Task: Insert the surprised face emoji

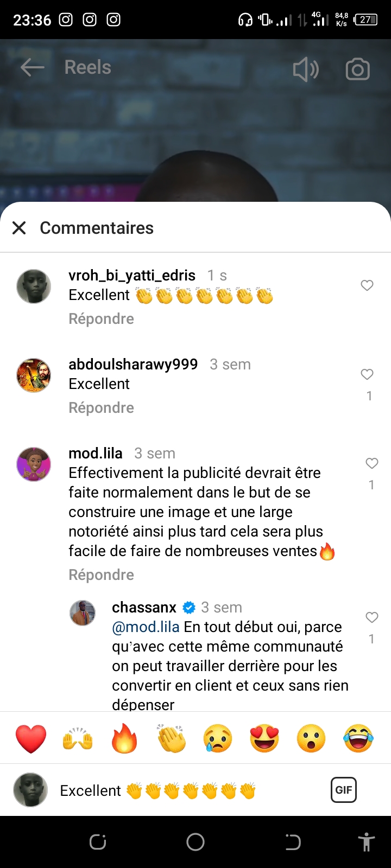Action: [x=311, y=738]
